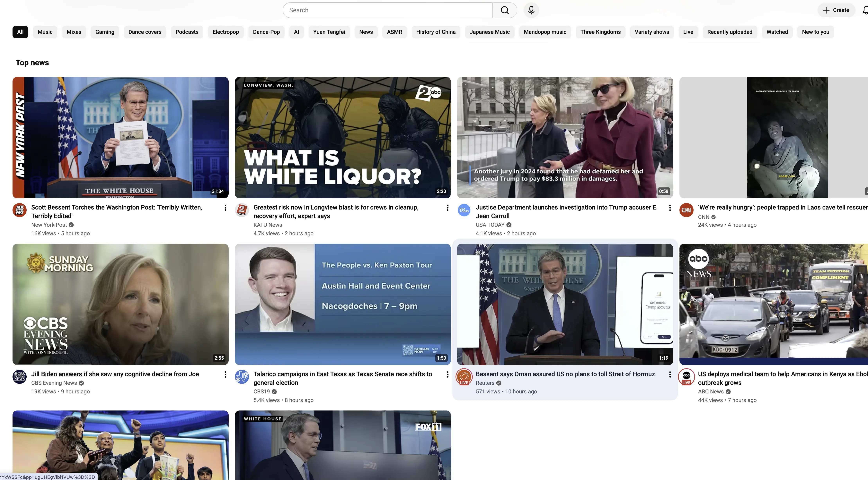Open Greatest risk in Longview blast title
Viewport: 868px width, 480px height.
point(336,212)
